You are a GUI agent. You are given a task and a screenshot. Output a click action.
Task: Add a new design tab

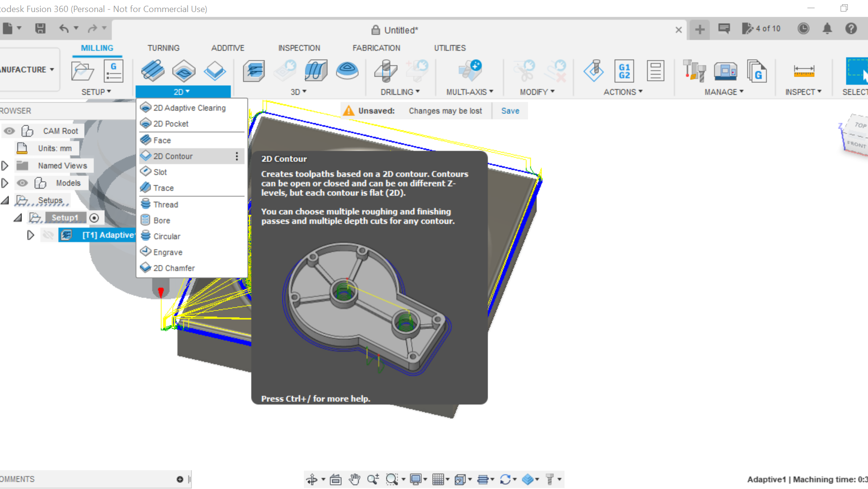tap(700, 29)
